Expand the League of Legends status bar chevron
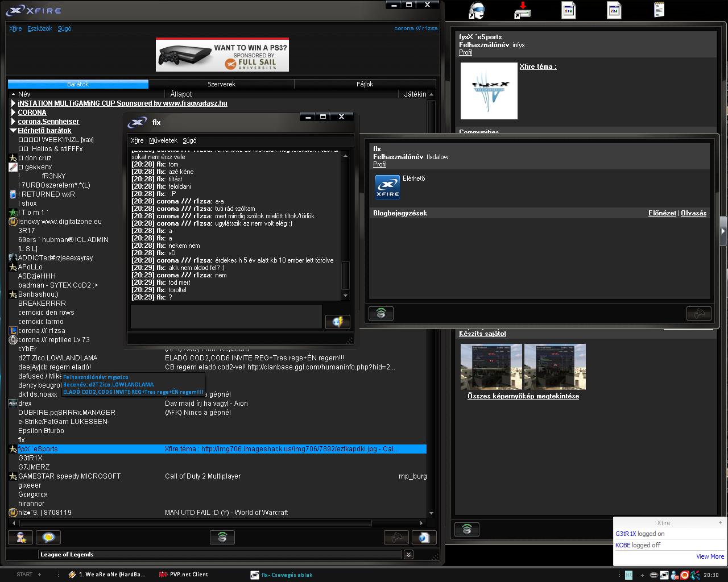The image size is (728, 582). (408, 555)
